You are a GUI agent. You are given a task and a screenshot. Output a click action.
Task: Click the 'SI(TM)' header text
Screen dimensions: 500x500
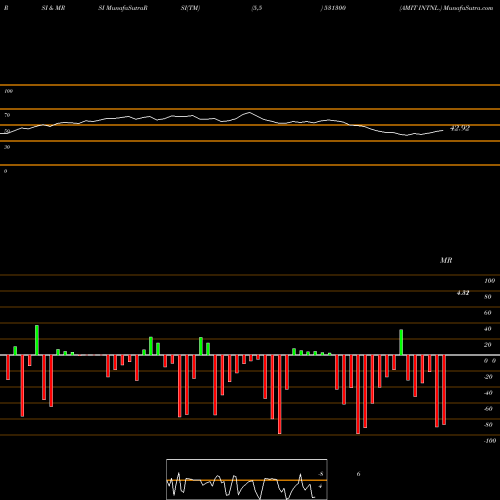click(190, 8)
